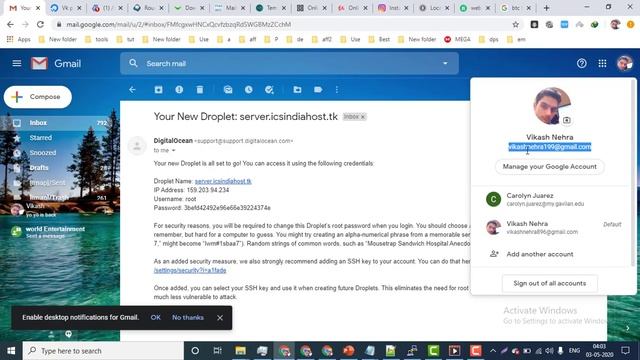Open the Google apps grid

coord(602,63)
